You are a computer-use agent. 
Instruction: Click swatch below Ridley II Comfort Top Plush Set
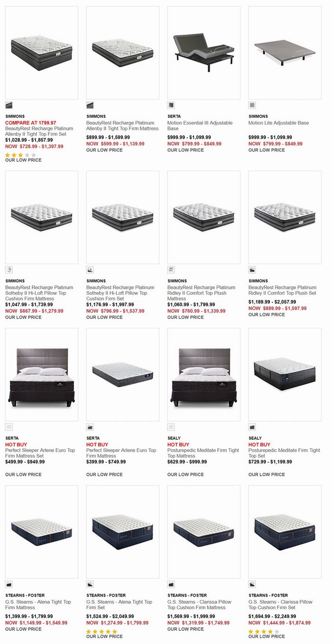point(252,270)
